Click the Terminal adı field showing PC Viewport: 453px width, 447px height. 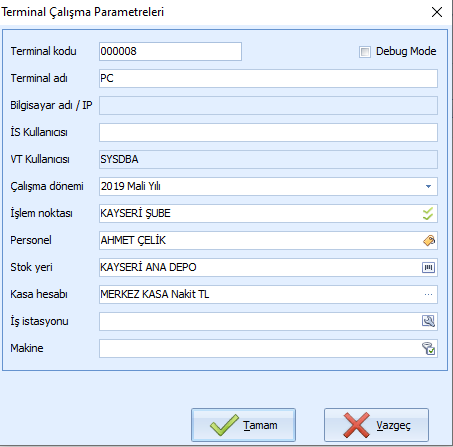[x=268, y=78]
